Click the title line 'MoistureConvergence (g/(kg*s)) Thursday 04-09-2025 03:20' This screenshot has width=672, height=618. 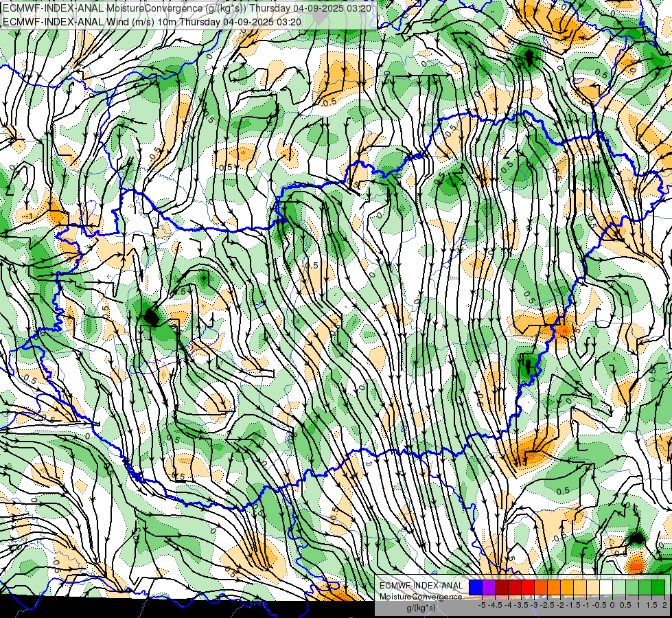click(x=240, y=8)
